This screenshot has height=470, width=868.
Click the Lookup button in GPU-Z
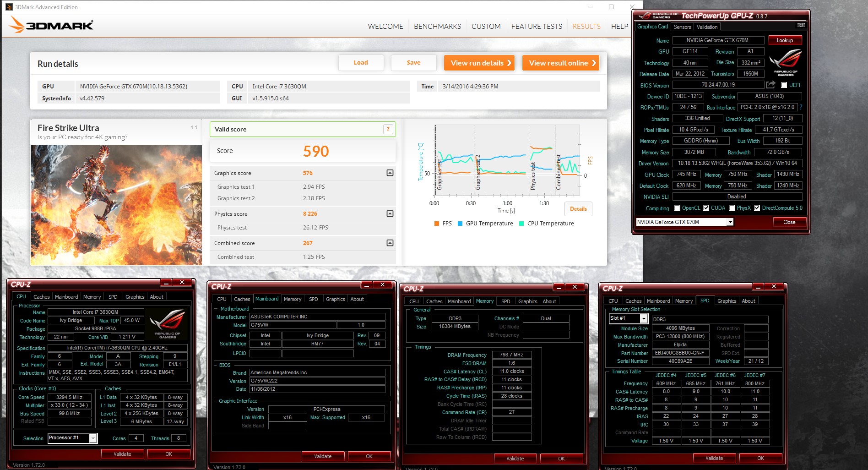(785, 40)
